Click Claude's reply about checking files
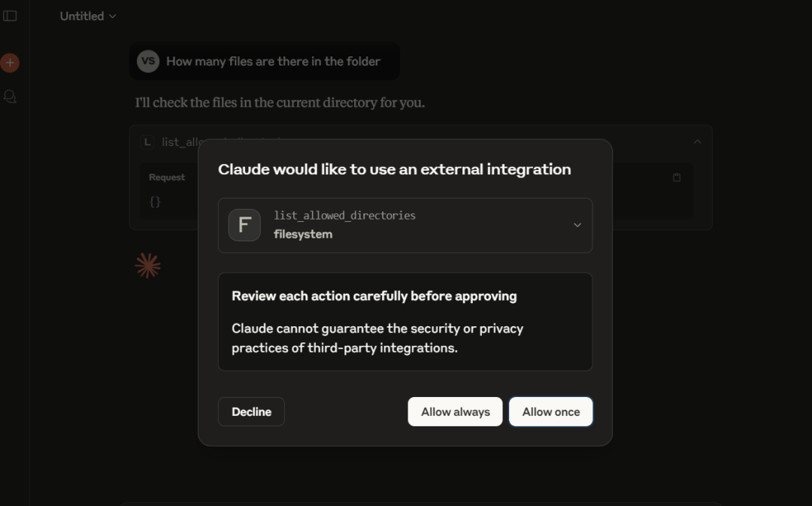Viewport: 812px width, 506px height. point(280,102)
